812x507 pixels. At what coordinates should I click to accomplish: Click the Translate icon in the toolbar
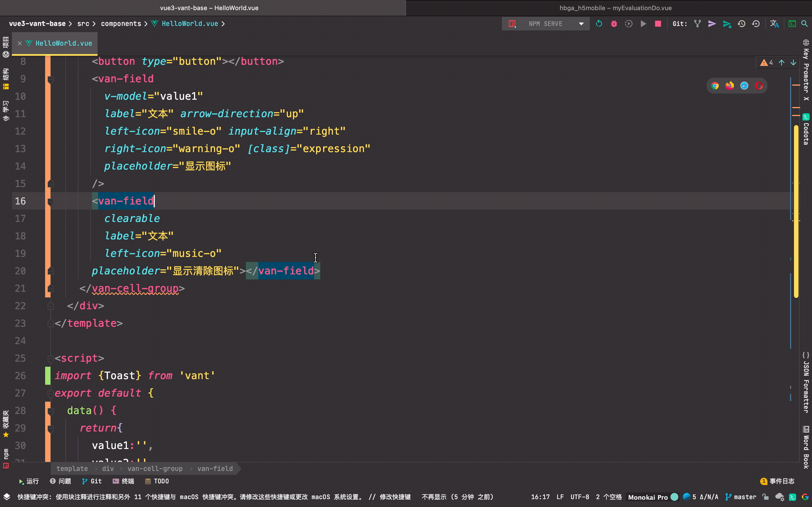[774, 24]
